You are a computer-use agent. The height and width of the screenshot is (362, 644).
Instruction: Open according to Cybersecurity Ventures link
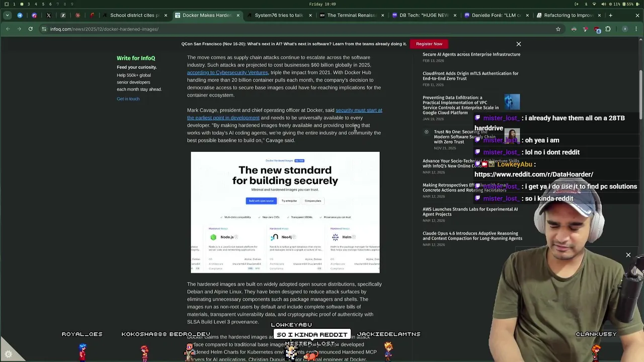(x=227, y=72)
